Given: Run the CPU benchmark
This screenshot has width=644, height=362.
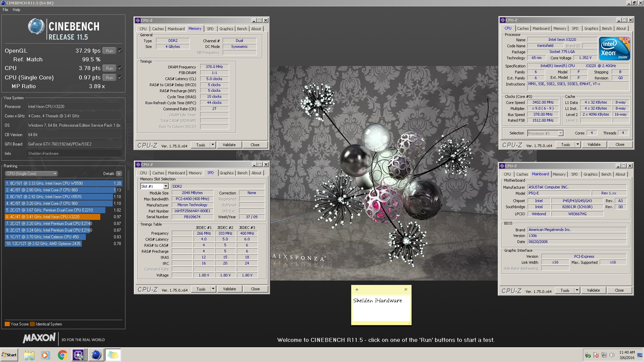Looking at the screenshot, I should (109, 68).
